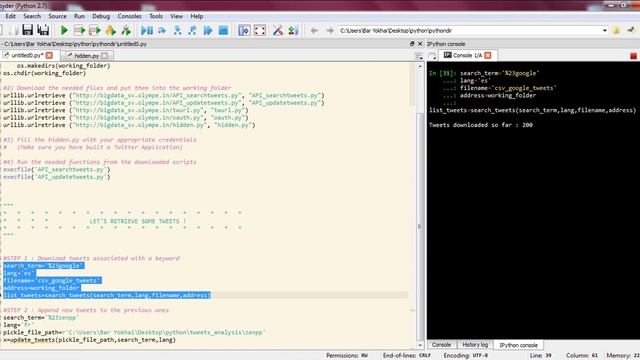Click the End-of-lines CRLF status entry

click(407, 356)
